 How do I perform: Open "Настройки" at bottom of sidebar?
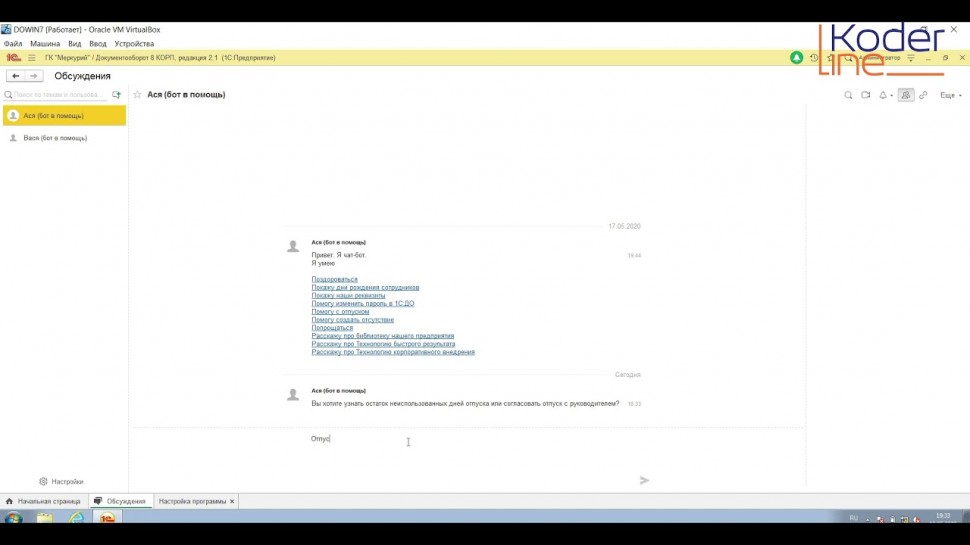point(61,481)
